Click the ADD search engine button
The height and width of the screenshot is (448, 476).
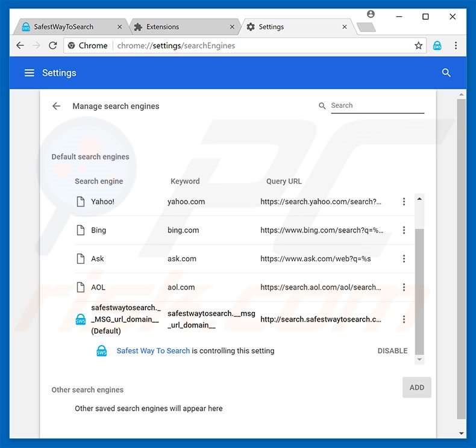pos(417,388)
